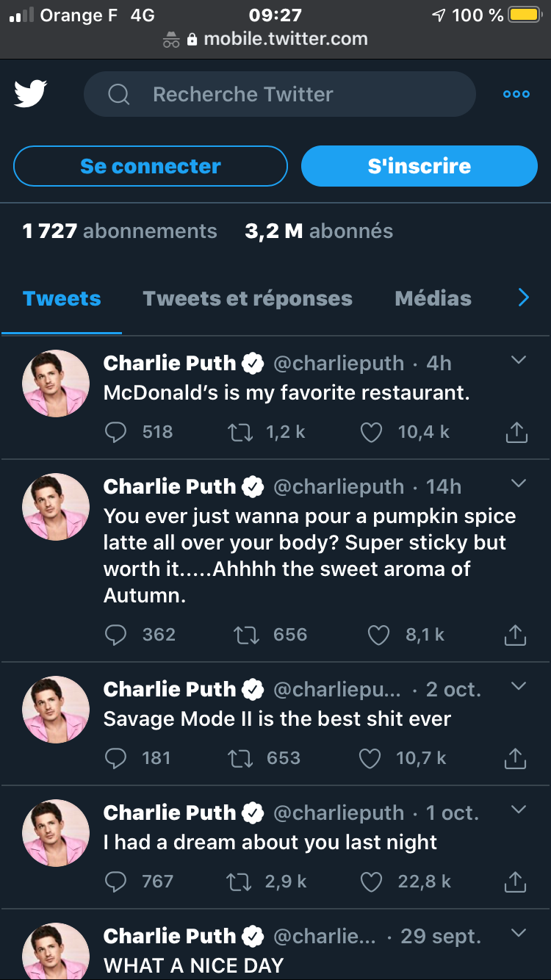551x980 pixels.
Task: Reply to the dream about you tweet
Action: coord(116,882)
